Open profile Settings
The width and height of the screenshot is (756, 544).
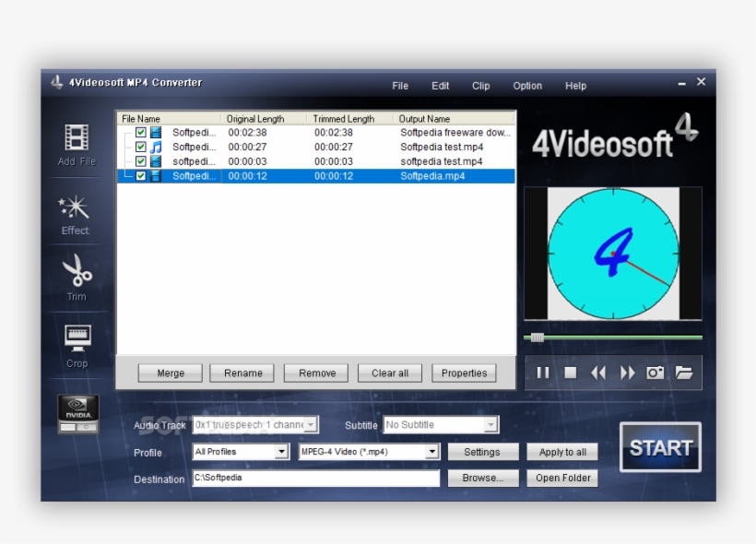click(483, 452)
